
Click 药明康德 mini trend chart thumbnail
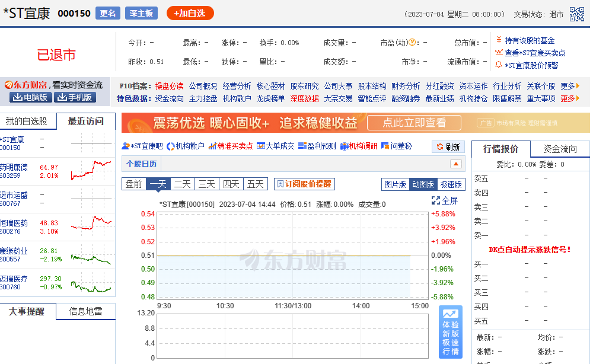[x=91, y=171]
